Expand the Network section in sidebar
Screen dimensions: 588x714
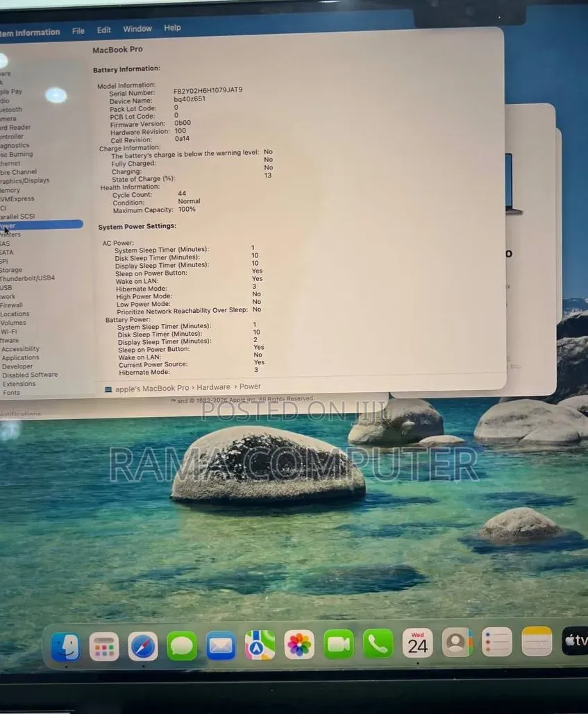(8, 296)
